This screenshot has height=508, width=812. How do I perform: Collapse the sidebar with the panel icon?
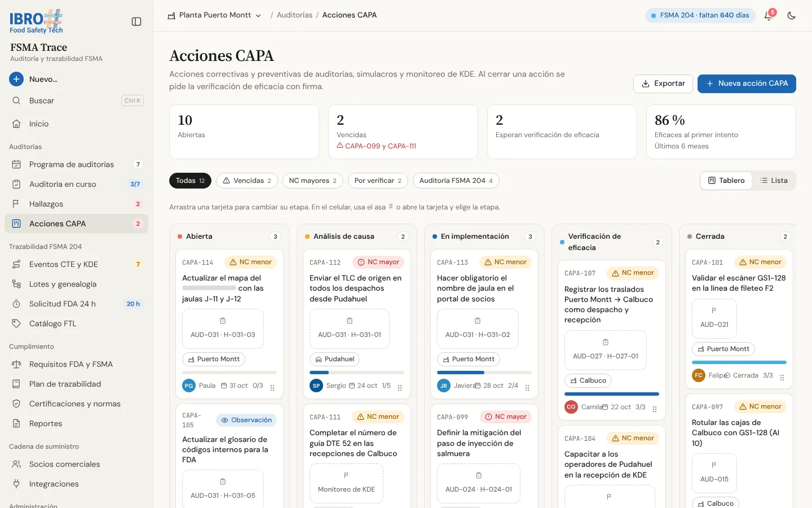[x=136, y=21]
